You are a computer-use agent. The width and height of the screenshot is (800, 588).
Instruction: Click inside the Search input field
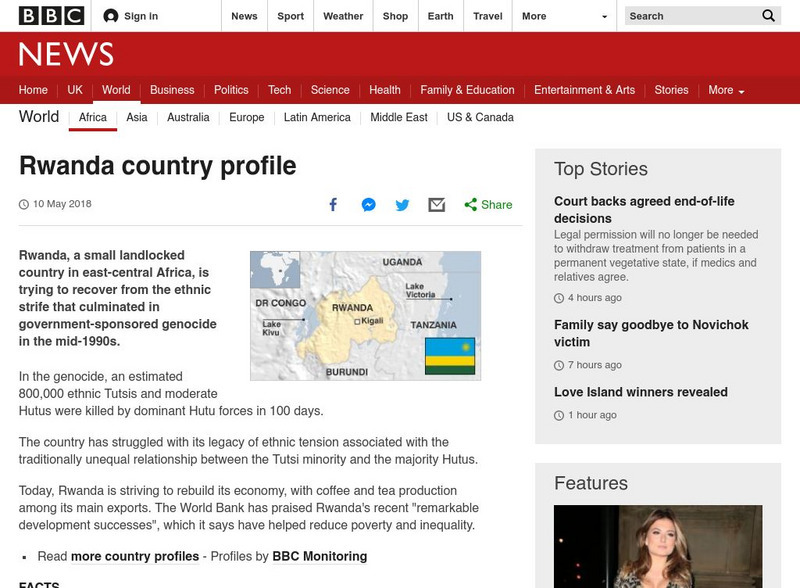(x=680, y=16)
